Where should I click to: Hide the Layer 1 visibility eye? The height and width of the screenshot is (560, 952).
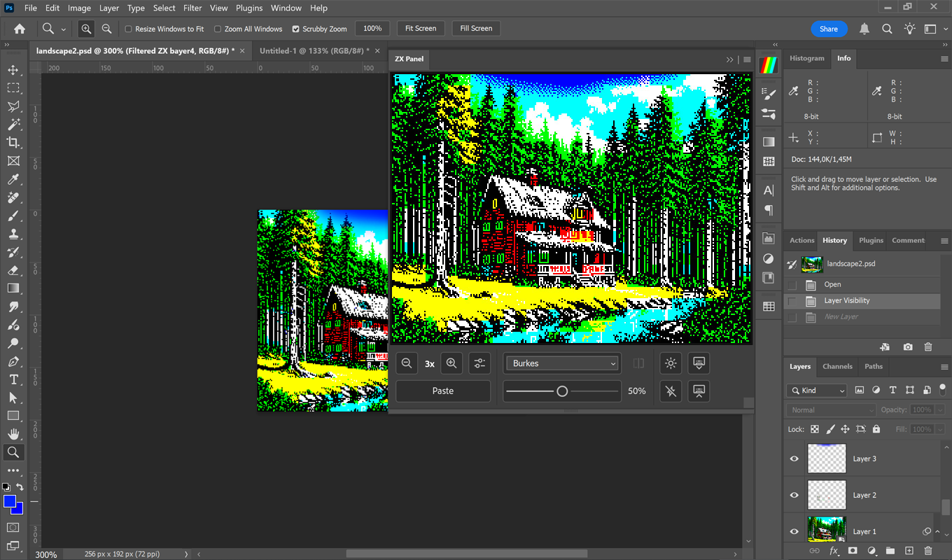[x=794, y=531]
